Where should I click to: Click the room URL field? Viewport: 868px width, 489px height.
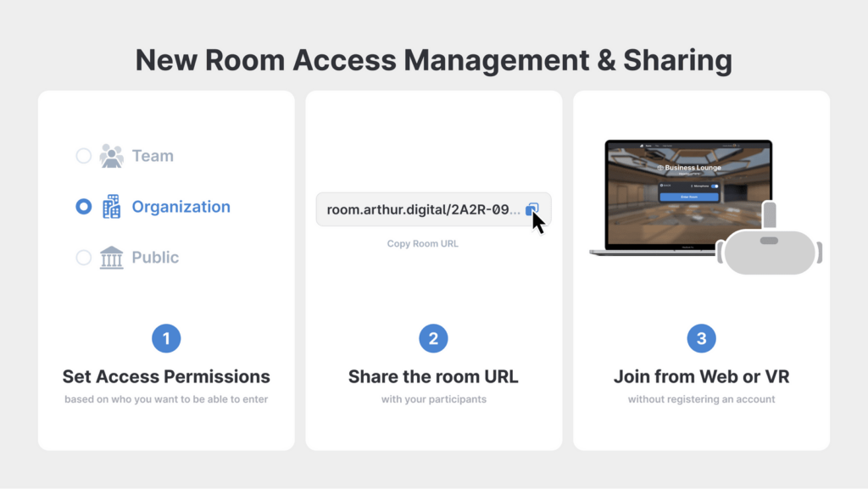click(x=433, y=209)
